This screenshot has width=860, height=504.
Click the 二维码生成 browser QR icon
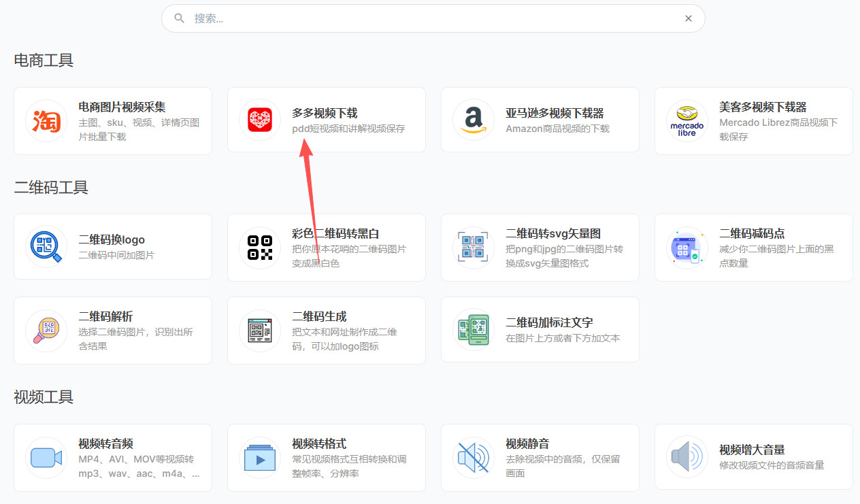tap(260, 331)
